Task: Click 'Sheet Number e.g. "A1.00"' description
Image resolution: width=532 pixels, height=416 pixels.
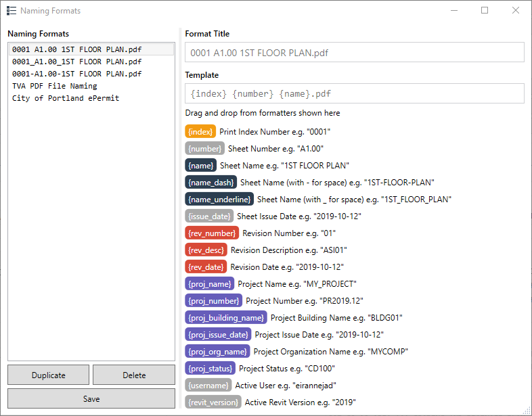Action: [276, 149]
